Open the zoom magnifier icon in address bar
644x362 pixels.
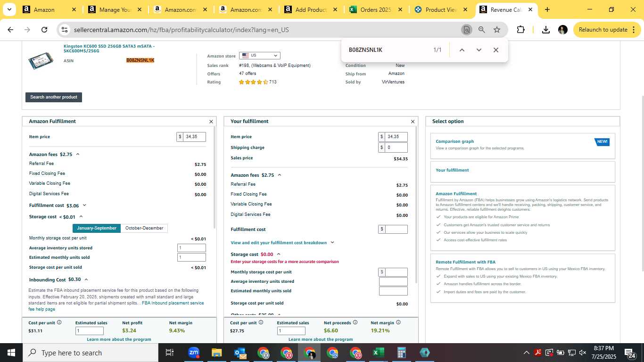pos(482,30)
